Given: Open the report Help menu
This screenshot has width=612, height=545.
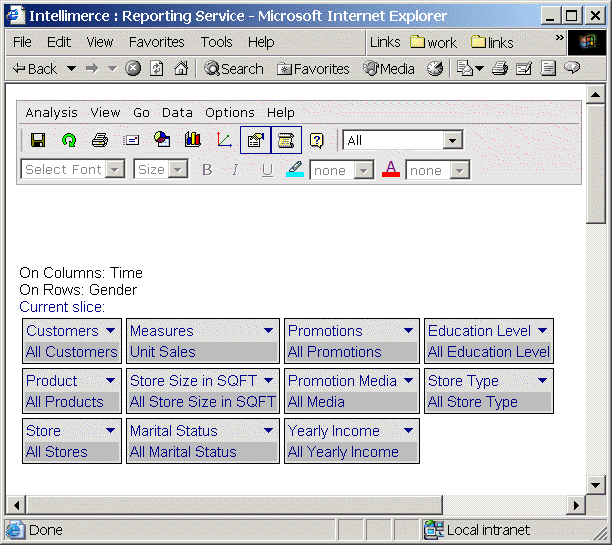Looking at the screenshot, I should [x=281, y=112].
